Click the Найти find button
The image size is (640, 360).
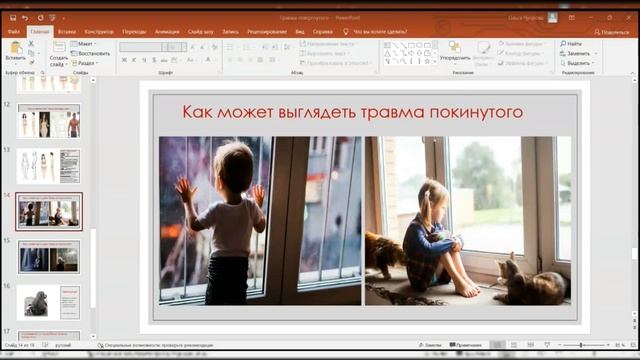pyautogui.click(x=571, y=44)
